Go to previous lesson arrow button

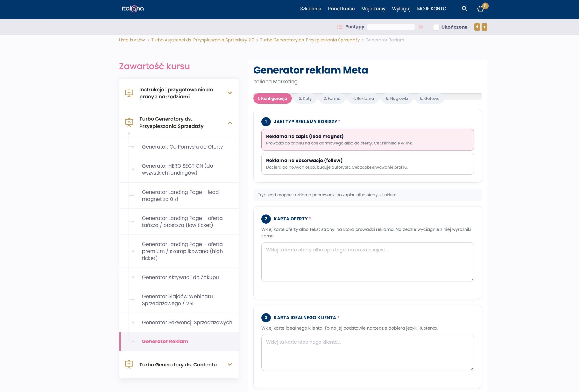tap(477, 27)
